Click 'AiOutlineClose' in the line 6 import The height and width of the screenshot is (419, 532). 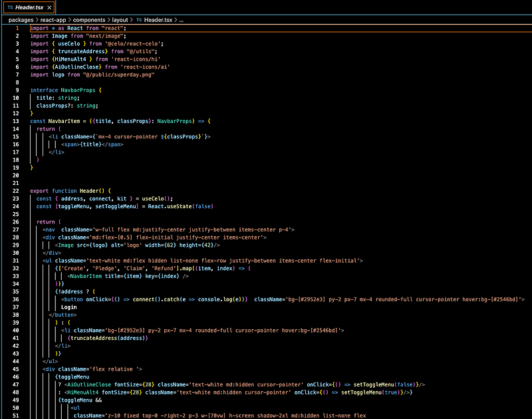(76, 67)
